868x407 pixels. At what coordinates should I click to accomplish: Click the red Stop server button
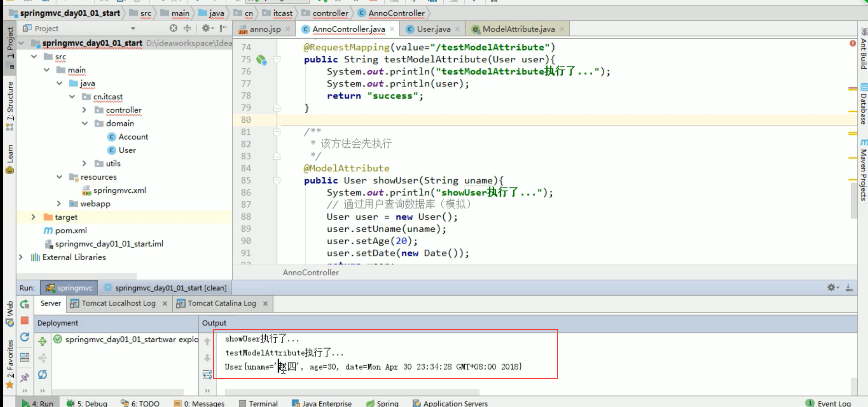click(25, 320)
